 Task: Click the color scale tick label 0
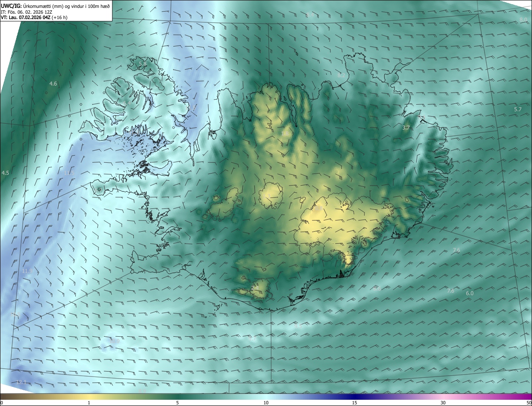pyautogui.click(x=2, y=403)
